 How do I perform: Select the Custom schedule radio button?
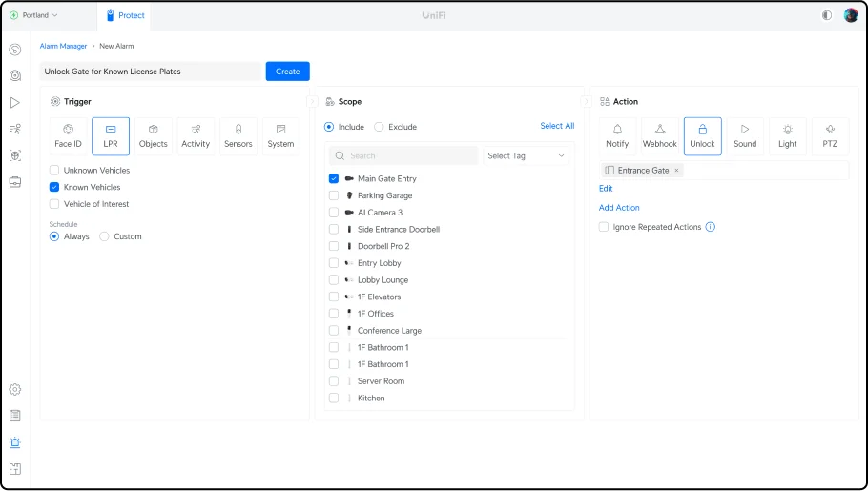pos(104,236)
